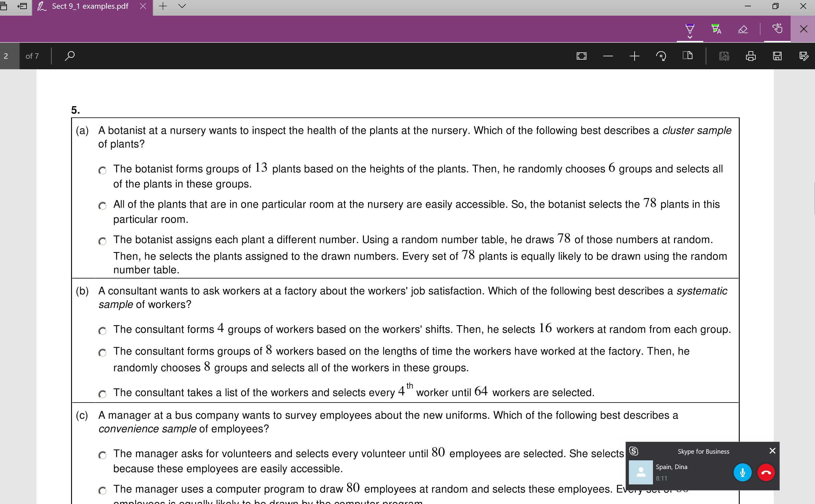
Task: Choose the every 4th worker radio option
Action: click(102, 394)
